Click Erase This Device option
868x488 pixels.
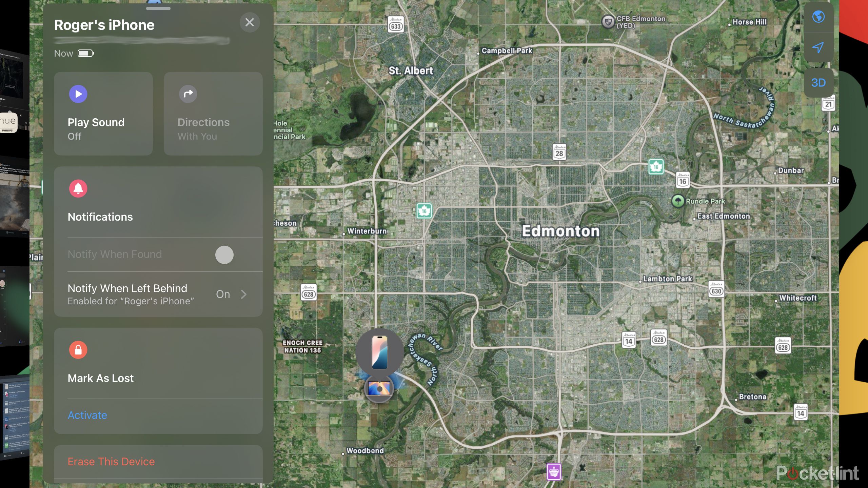click(x=111, y=461)
